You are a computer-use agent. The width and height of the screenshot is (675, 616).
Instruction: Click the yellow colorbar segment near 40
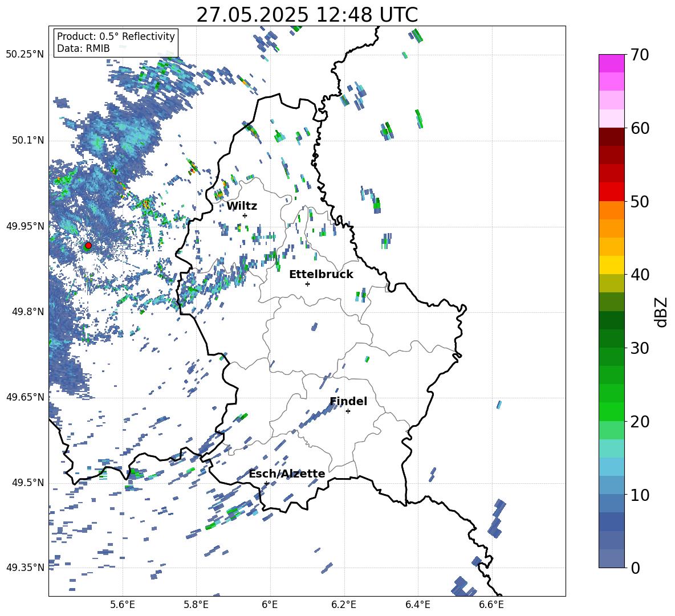(611, 265)
